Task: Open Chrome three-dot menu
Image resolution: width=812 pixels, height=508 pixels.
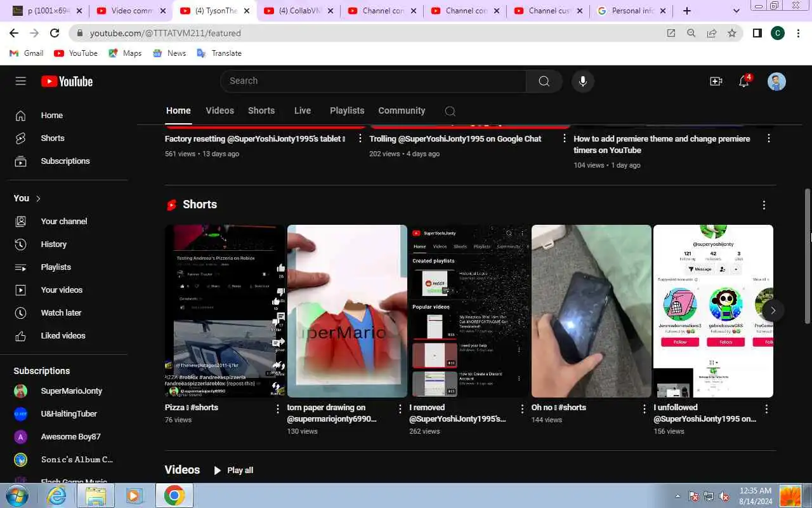Action: point(799,33)
